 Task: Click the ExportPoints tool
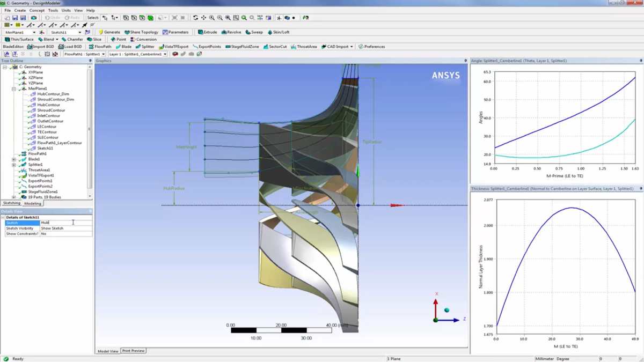[x=207, y=47]
